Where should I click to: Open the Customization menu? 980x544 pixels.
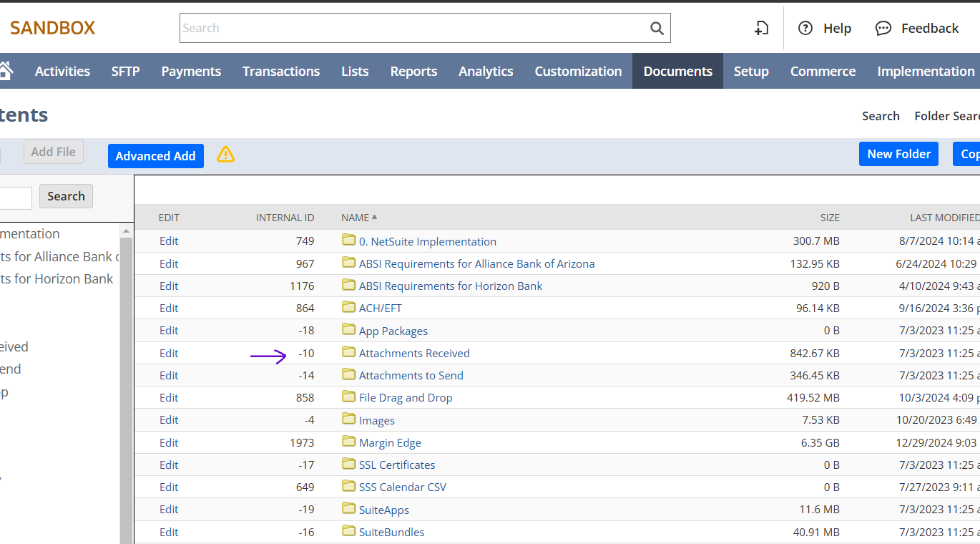(578, 71)
